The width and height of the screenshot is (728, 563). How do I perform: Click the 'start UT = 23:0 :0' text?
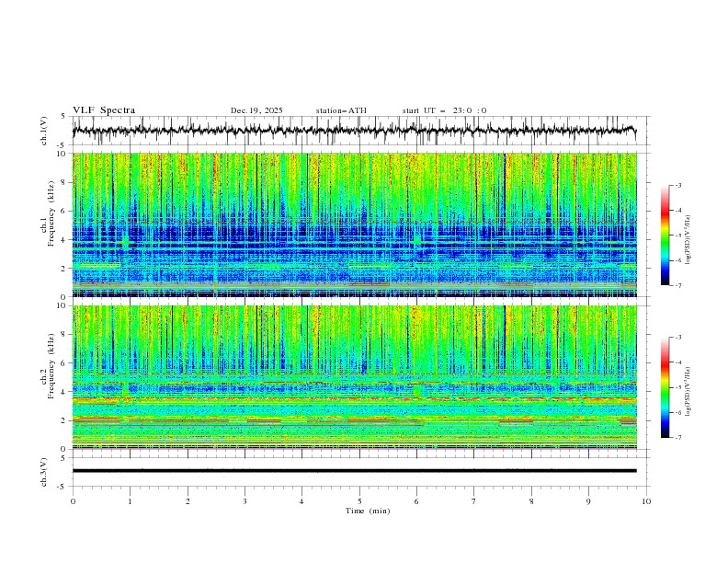pos(444,110)
